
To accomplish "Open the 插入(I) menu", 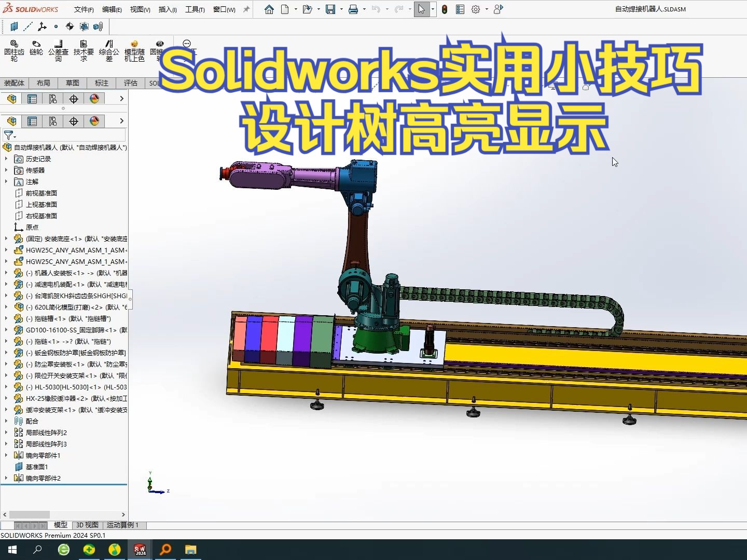I will (168, 9).
